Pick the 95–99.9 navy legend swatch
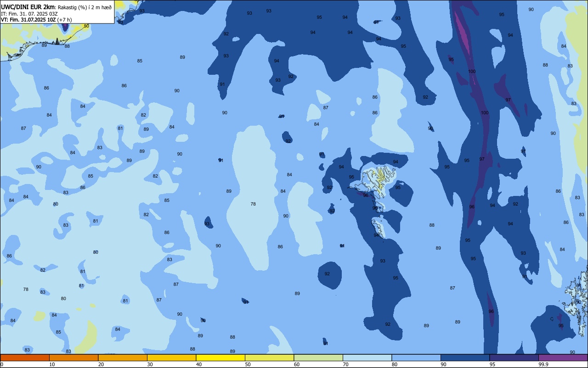This screenshot has height=368, width=588. [x=514, y=357]
